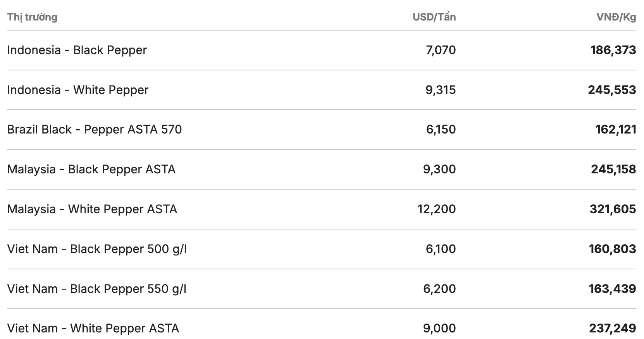Click the 186,373 VNĐ price value
This screenshot has height=339, width=644.
point(613,50)
